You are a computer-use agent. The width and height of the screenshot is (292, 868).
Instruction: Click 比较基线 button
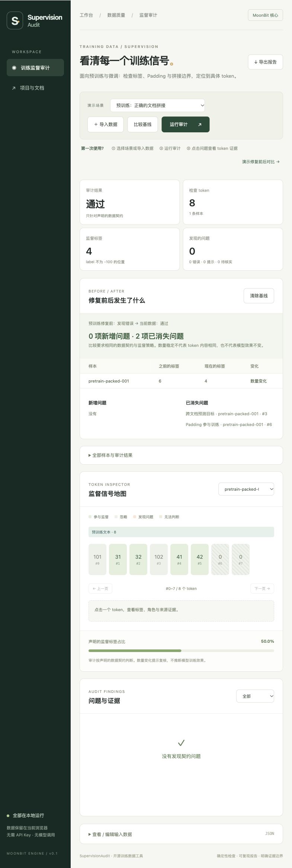coord(142,125)
